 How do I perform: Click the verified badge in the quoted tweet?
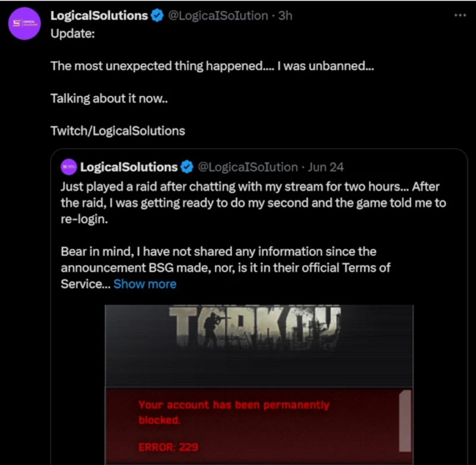coord(187,167)
